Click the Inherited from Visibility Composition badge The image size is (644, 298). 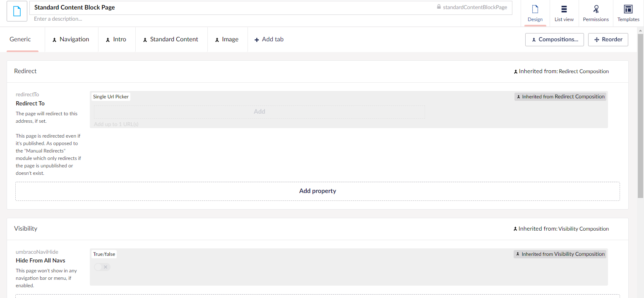(x=560, y=254)
